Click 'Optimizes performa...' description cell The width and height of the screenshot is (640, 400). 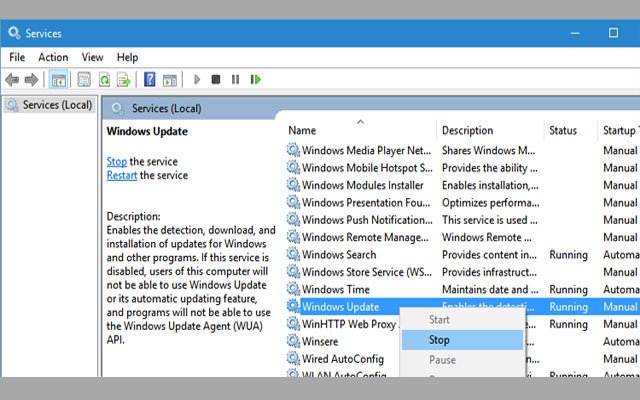click(490, 202)
